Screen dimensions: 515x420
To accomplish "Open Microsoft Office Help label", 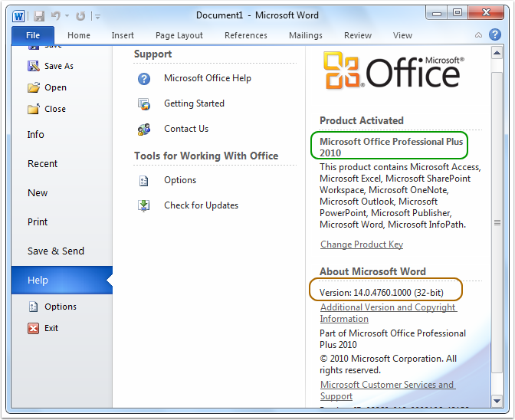I will point(208,78).
